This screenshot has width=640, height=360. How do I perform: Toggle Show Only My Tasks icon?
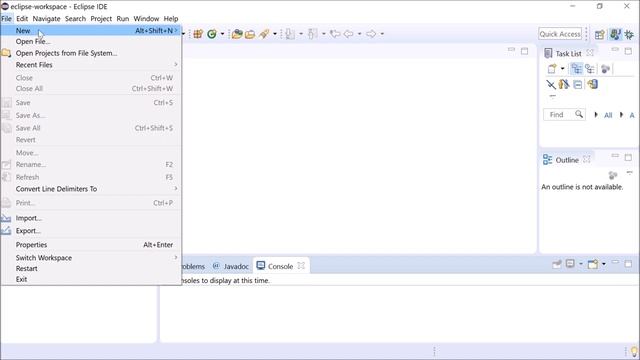point(564,84)
